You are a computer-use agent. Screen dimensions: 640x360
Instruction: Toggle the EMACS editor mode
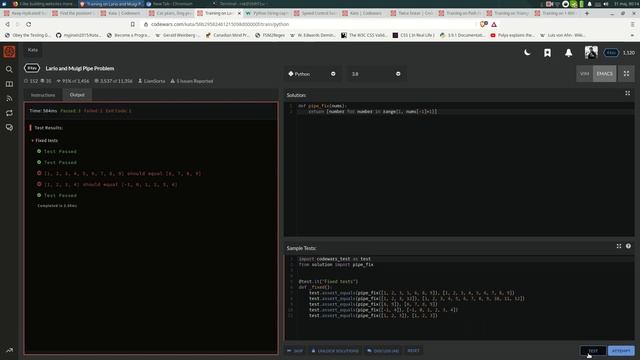[604, 74]
